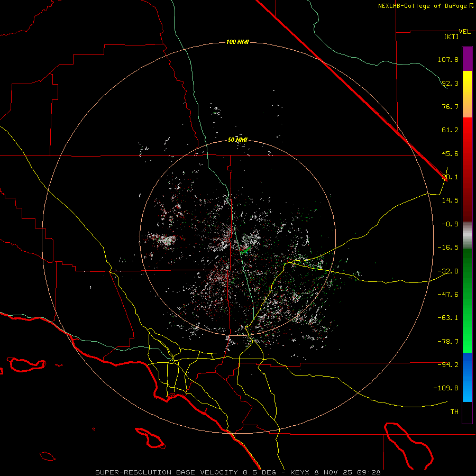Click the -94.2 velocity scale value
The height and width of the screenshot is (476, 476).
448,365
